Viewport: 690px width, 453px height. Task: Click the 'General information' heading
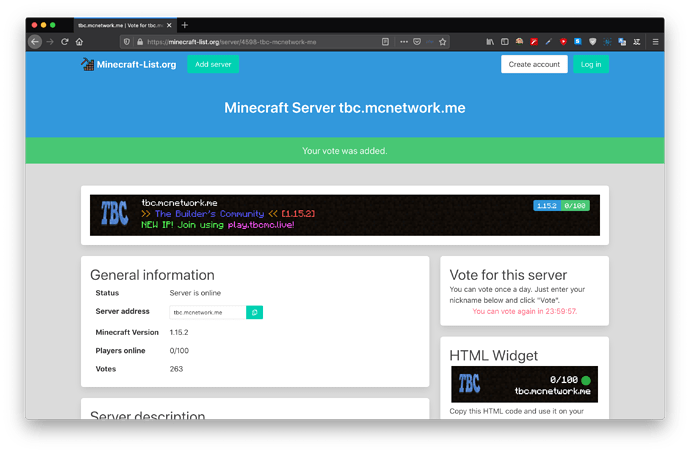point(152,275)
